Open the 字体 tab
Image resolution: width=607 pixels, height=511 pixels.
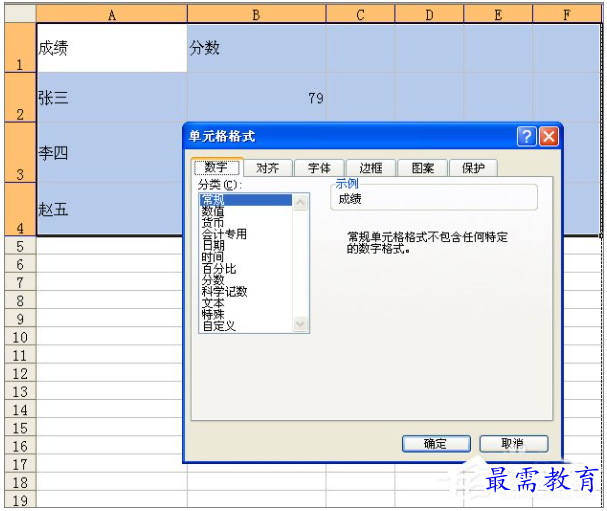(x=319, y=168)
